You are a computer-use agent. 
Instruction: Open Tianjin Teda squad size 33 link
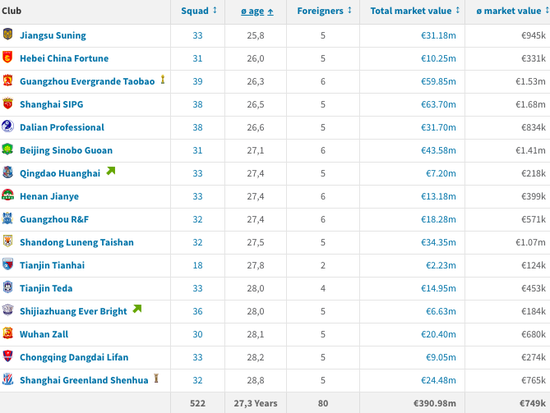click(197, 288)
